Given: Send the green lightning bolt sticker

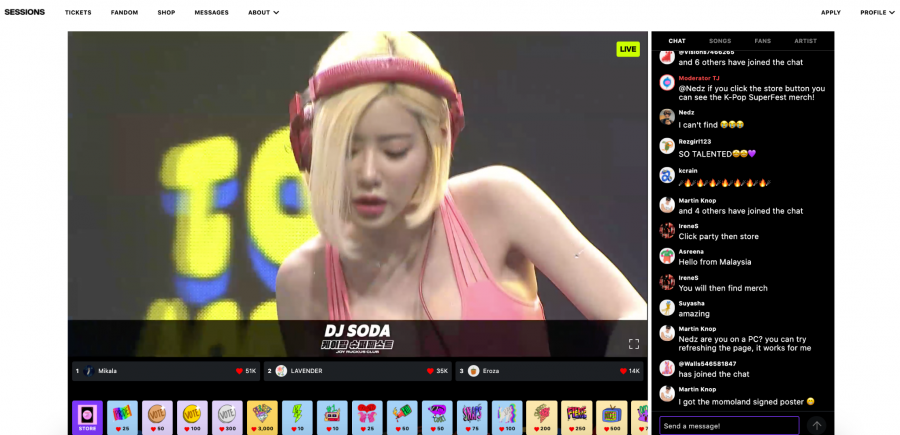Looking at the screenshot, I should click(297, 417).
